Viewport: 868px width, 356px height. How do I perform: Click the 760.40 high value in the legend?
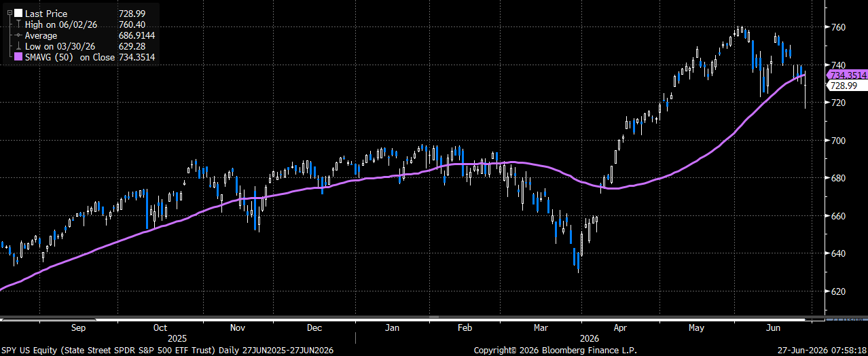click(x=132, y=24)
